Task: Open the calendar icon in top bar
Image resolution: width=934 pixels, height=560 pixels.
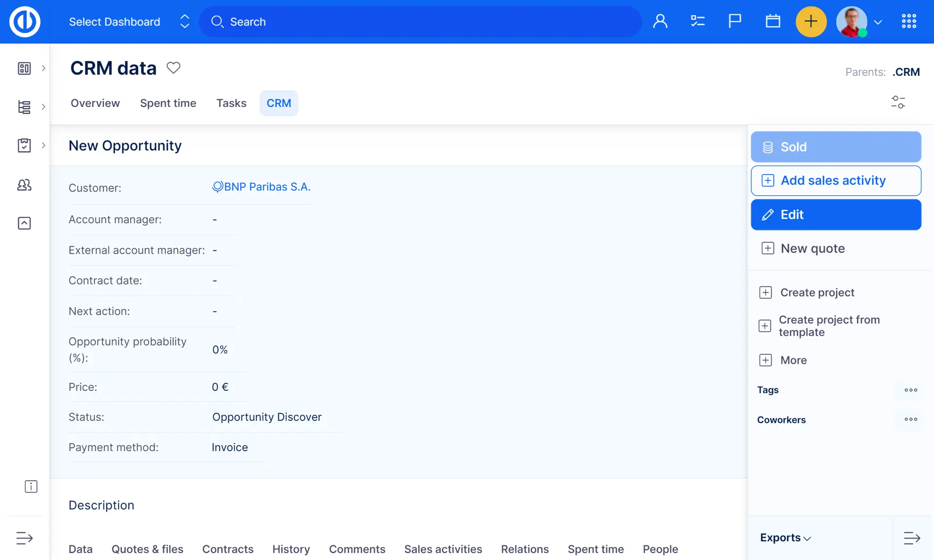Action: click(772, 21)
